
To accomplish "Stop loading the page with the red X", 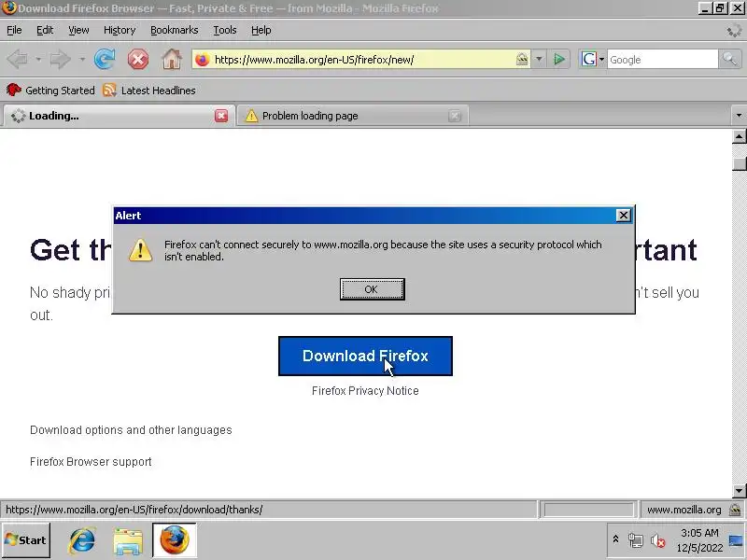I will pyautogui.click(x=137, y=60).
